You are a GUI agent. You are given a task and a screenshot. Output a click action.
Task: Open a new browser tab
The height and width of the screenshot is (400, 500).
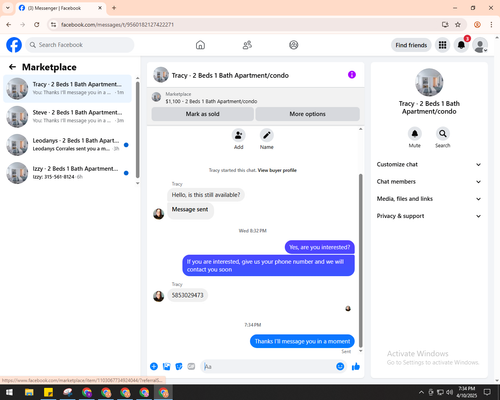pyautogui.click(x=114, y=8)
